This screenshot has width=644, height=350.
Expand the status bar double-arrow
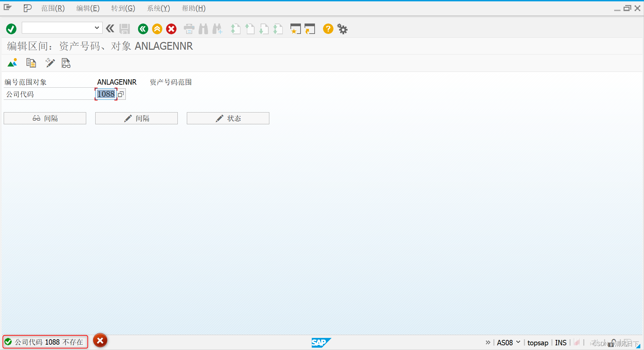click(x=488, y=343)
